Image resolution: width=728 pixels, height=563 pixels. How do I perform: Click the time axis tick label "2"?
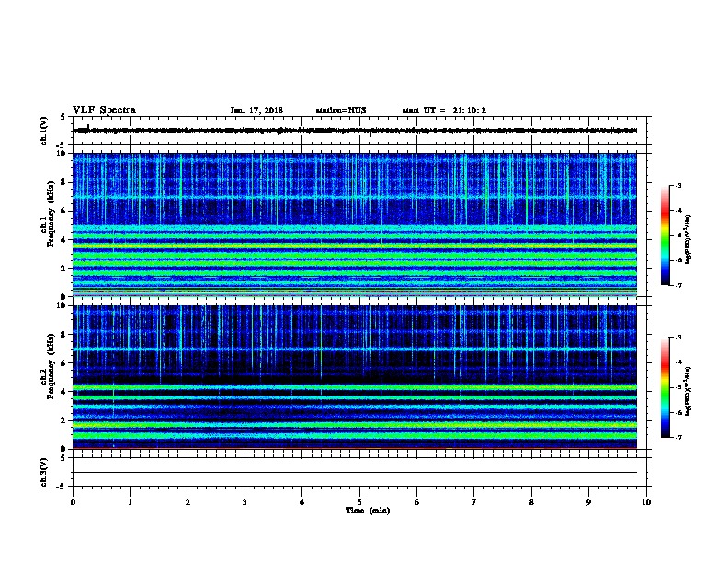(188, 502)
